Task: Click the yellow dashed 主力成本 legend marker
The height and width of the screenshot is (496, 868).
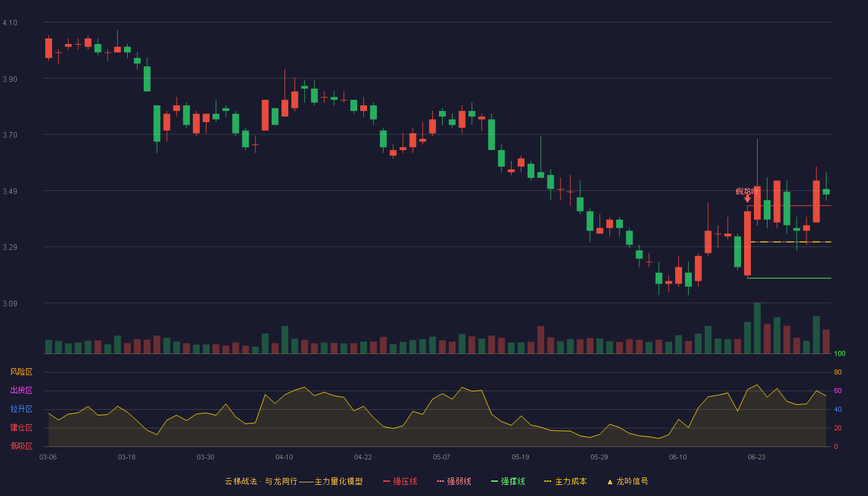Action: (x=547, y=482)
